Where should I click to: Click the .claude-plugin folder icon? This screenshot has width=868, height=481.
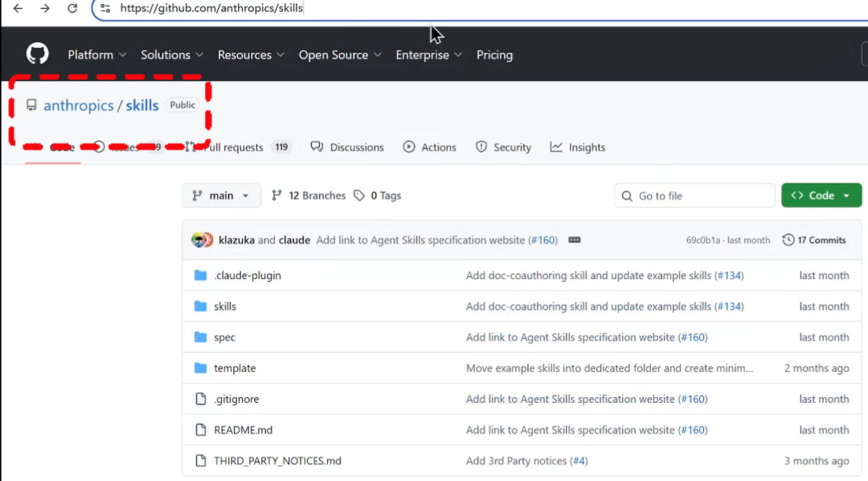pos(200,275)
